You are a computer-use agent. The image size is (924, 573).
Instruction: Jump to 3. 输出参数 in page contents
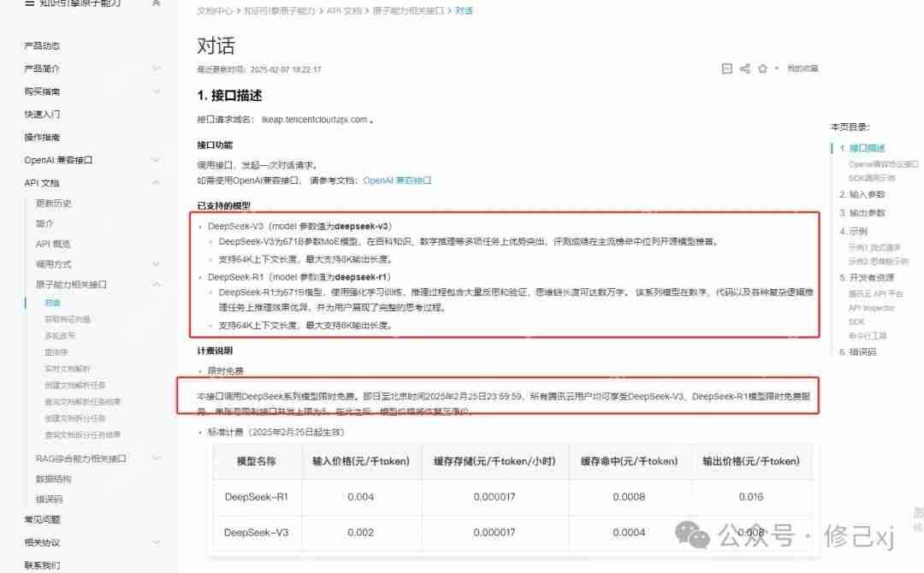(862, 213)
